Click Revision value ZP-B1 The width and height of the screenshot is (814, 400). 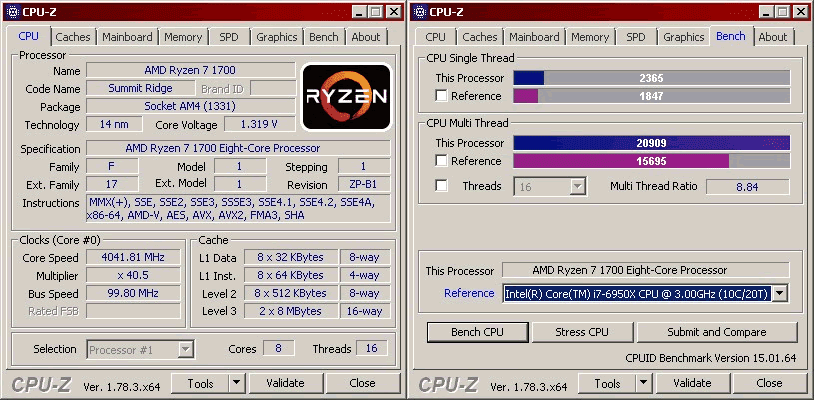coord(364,184)
